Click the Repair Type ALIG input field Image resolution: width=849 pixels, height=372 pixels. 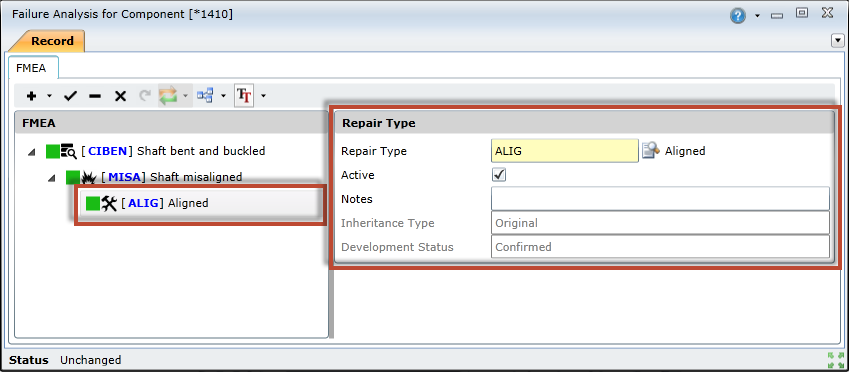565,151
